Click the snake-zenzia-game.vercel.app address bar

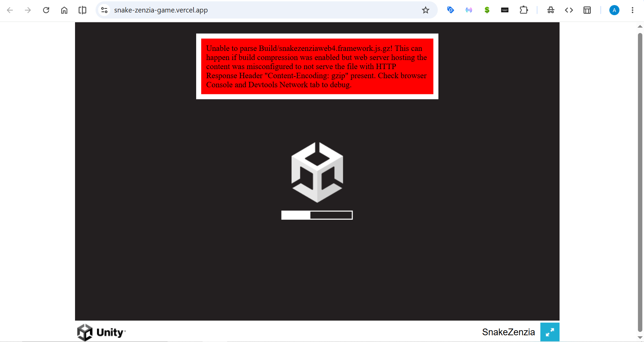pos(266,10)
